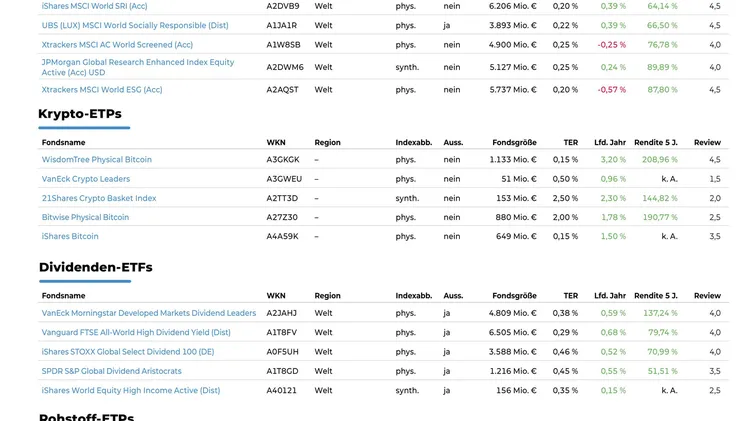Open WisdomTree Physical Bitcoin fund page
This screenshot has width=750, height=421.
[97, 160]
